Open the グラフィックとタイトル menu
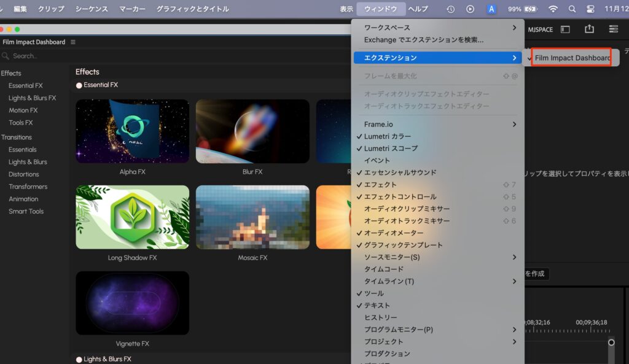The width and height of the screenshot is (629, 364). click(192, 9)
